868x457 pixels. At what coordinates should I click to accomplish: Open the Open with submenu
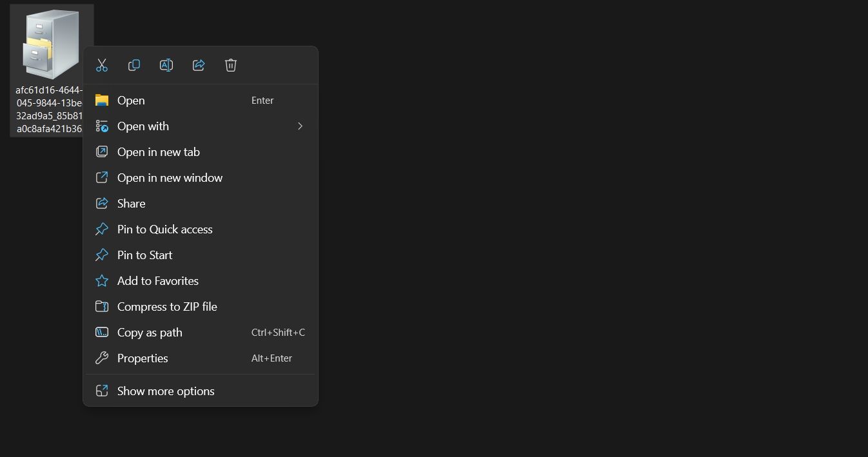pos(143,126)
